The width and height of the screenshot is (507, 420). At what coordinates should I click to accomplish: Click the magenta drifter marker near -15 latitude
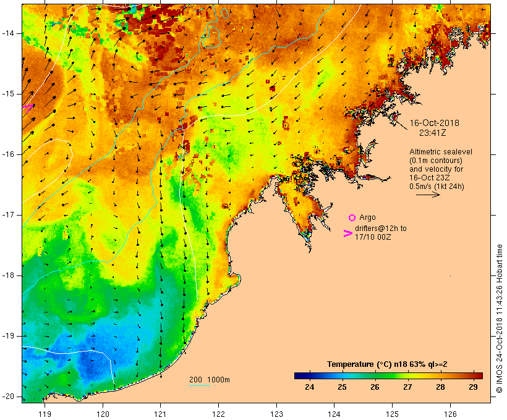28,108
